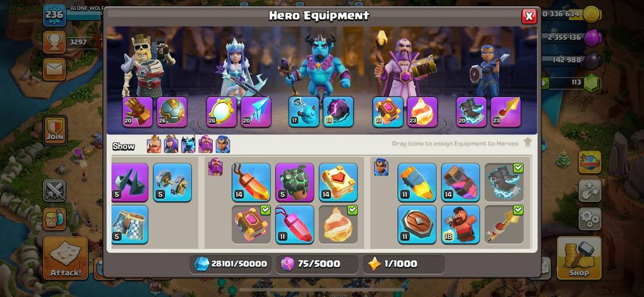Viewport: 644px width, 297px height.
Task: Toggle the equipped Electro Boots with checkmark
Action: point(504,182)
